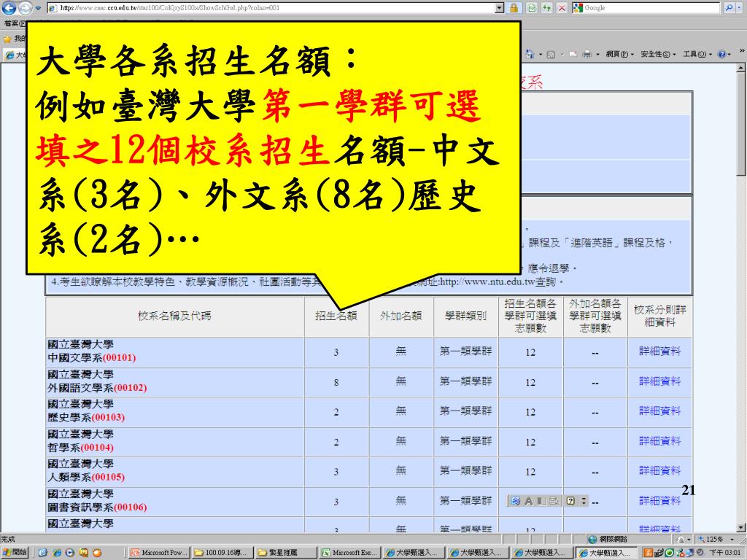Image resolution: width=747 pixels, height=560 pixels.
Task: Click the media player quick launch icon
Action: (x=70, y=553)
